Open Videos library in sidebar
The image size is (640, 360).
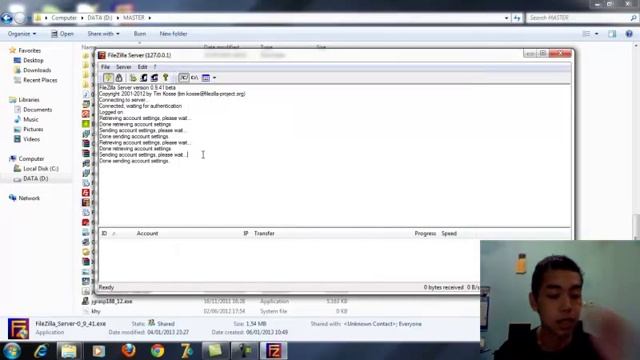pos(27,139)
